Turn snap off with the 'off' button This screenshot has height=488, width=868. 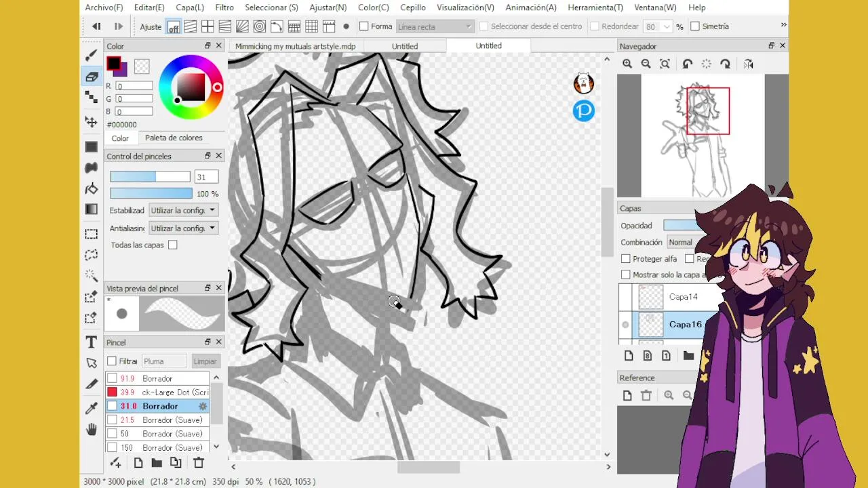174,26
